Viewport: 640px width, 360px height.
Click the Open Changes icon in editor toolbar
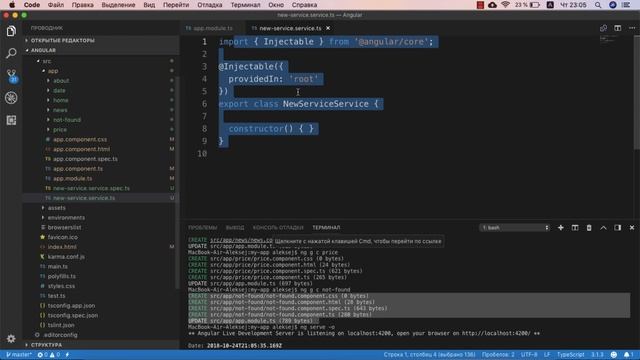(603, 28)
